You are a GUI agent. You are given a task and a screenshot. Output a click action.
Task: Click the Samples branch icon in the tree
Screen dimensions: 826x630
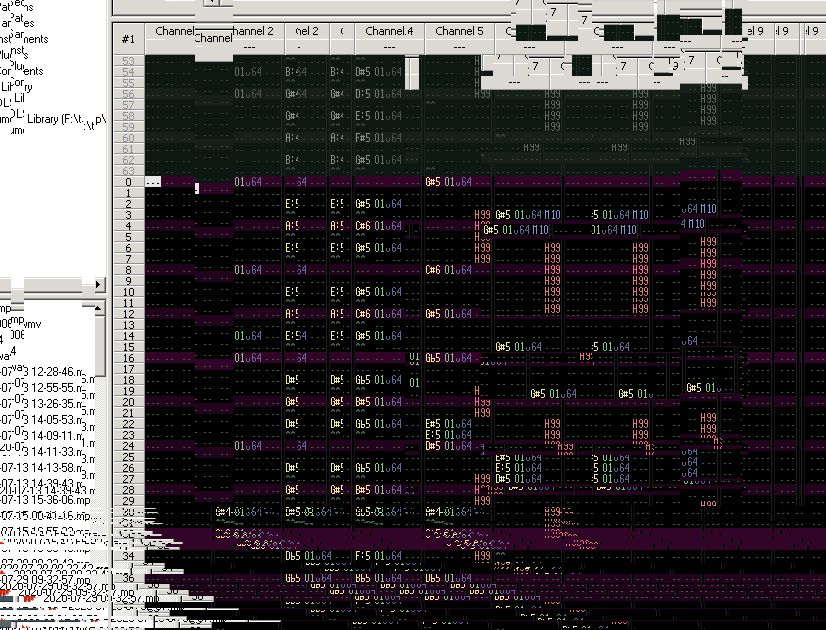(4, 22)
